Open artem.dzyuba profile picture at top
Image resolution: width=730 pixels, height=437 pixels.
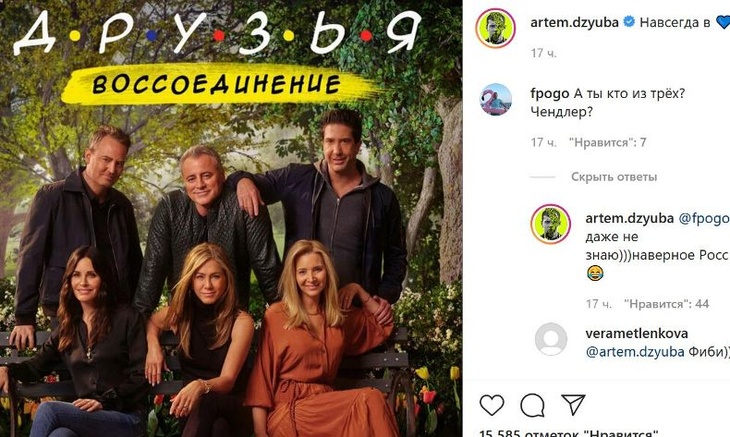point(495,28)
